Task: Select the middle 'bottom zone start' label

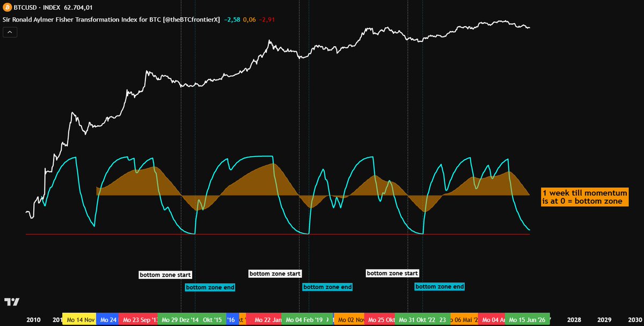Action: [275, 273]
